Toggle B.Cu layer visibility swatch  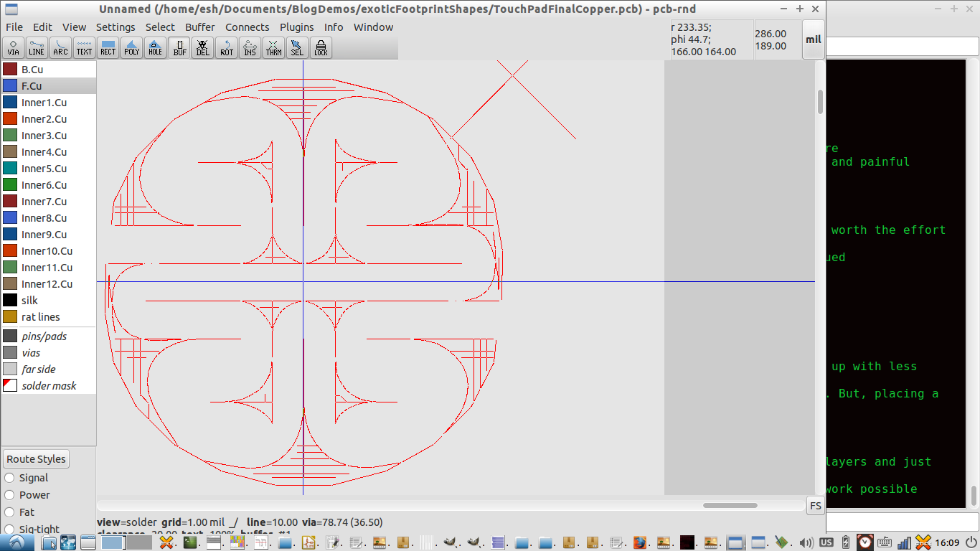point(10,70)
